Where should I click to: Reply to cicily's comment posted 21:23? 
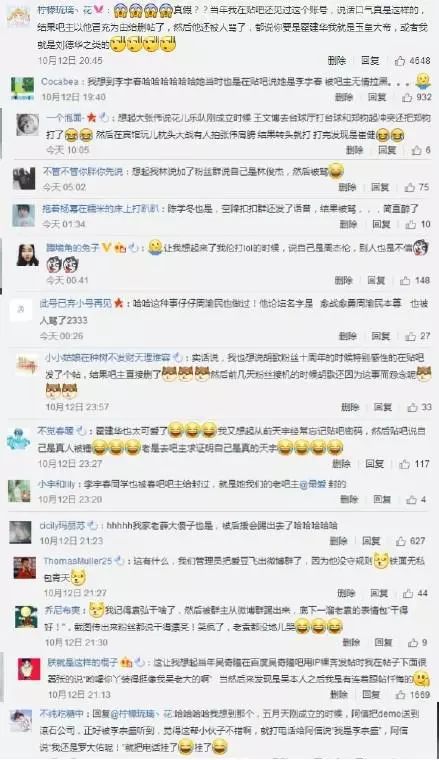371,541
